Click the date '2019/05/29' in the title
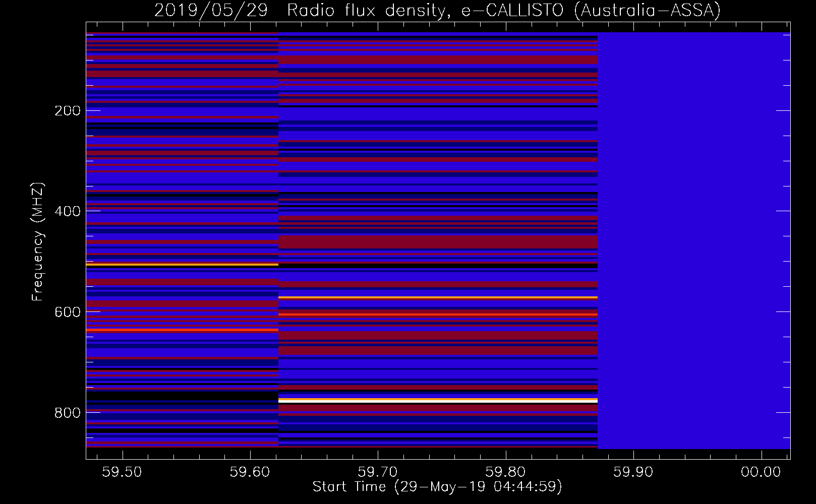Screen dimensions: 816x504 click(211, 11)
